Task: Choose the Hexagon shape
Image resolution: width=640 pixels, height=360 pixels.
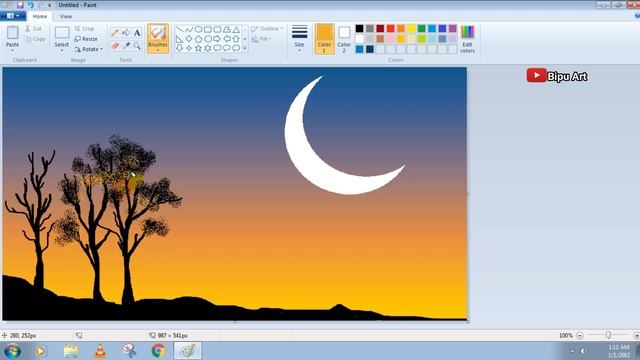Action: click(208, 39)
